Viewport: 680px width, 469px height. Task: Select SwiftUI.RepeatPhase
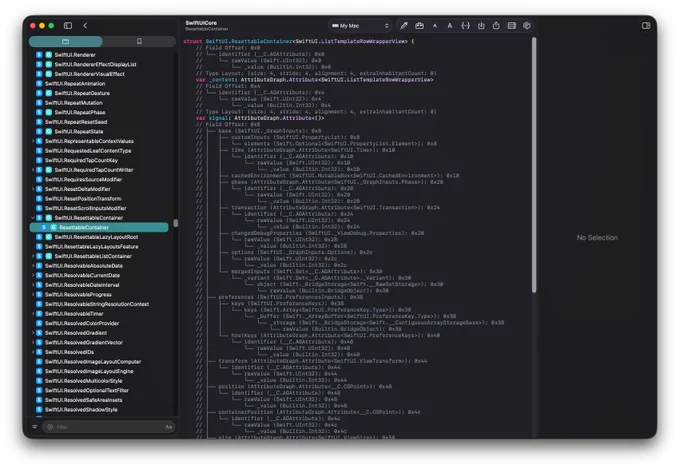(x=100, y=112)
